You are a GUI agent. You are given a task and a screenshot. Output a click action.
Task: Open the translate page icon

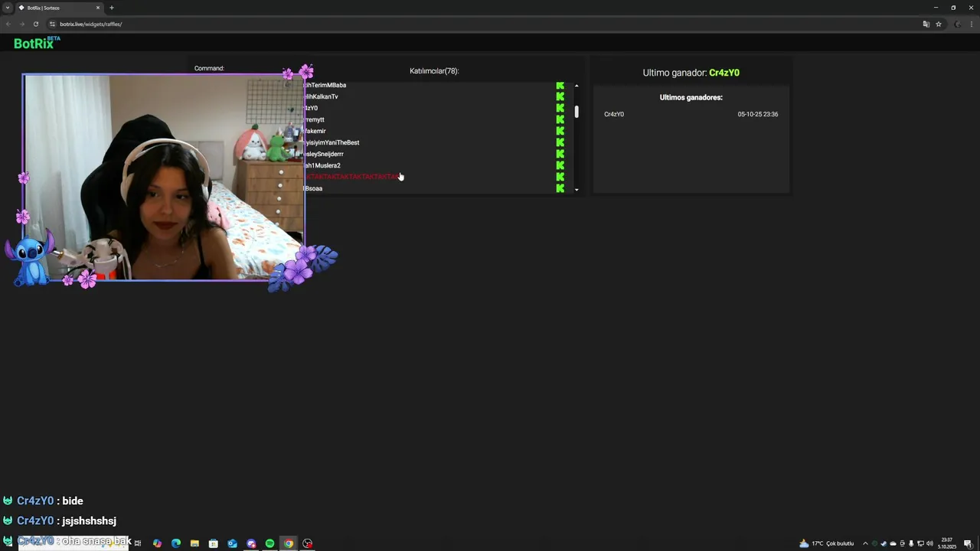pyautogui.click(x=926, y=24)
